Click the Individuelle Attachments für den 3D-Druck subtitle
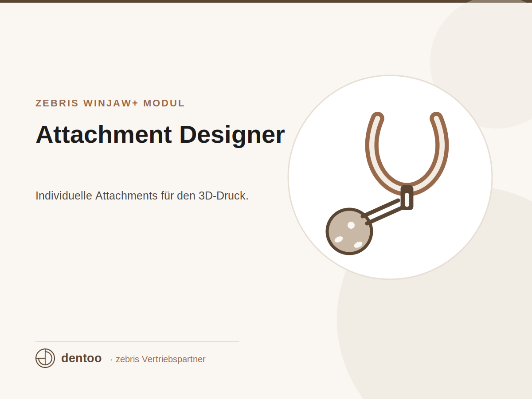The width and height of the screenshot is (532, 399). (142, 196)
